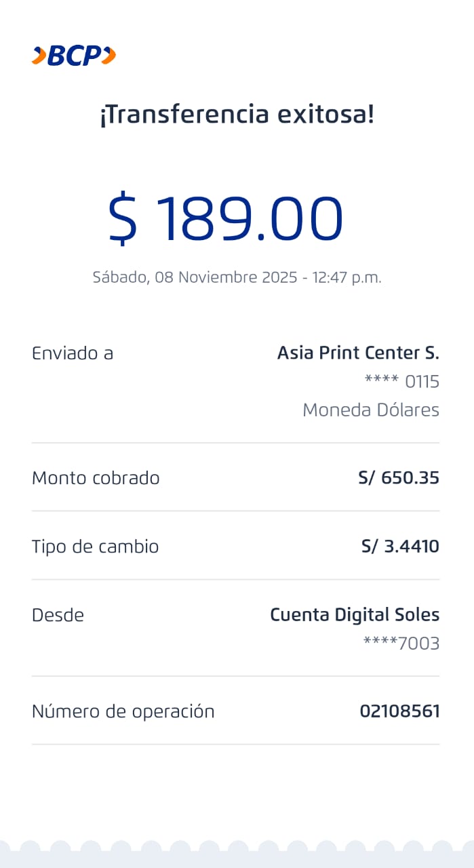Click the exchange rate S/ 3.4410

point(400,547)
